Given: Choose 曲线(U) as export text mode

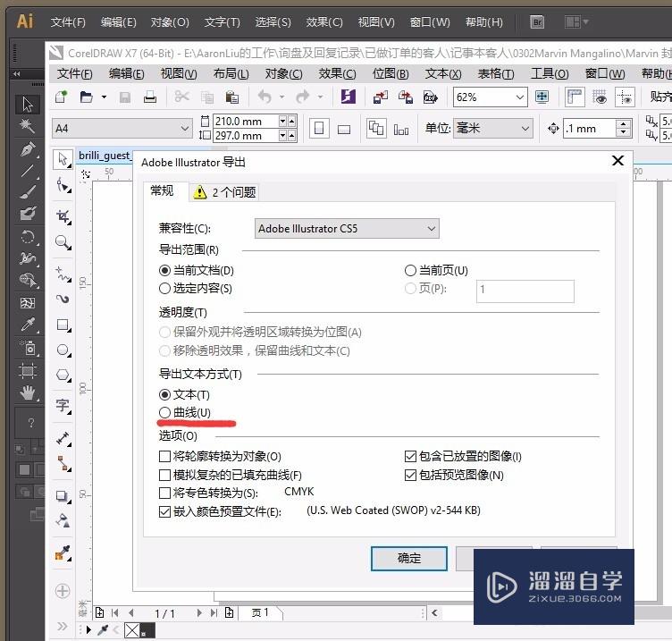Looking at the screenshot, I should 185,412.
